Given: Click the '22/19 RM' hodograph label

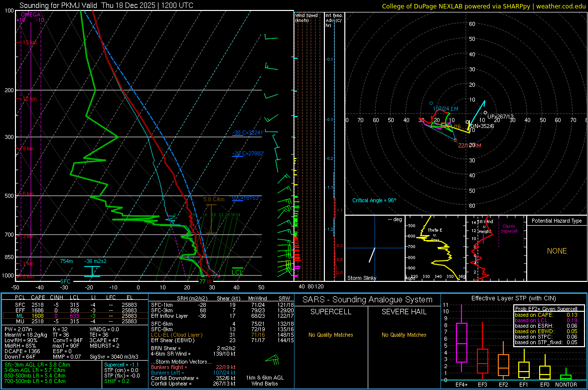Looking at the screenshot, I should [x=469, y=145].
